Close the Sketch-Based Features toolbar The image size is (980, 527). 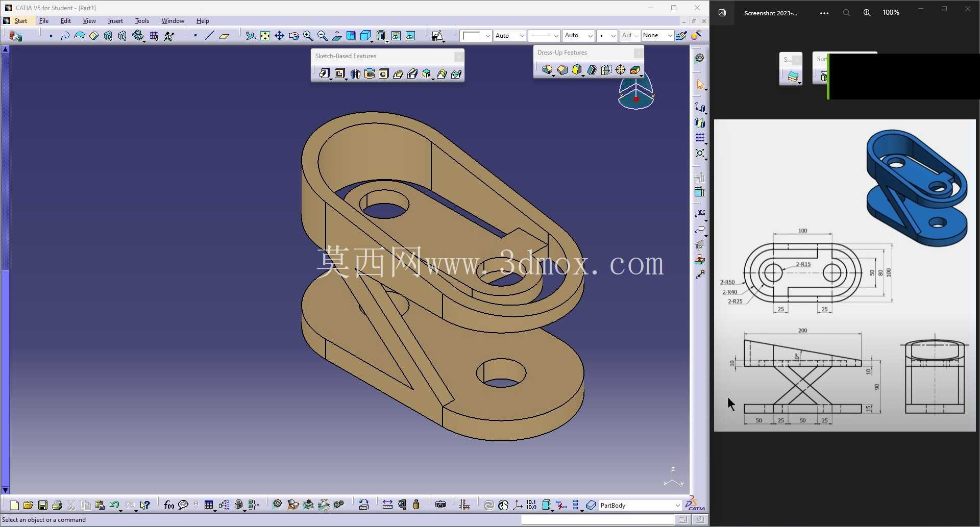(x=458, y=57)
